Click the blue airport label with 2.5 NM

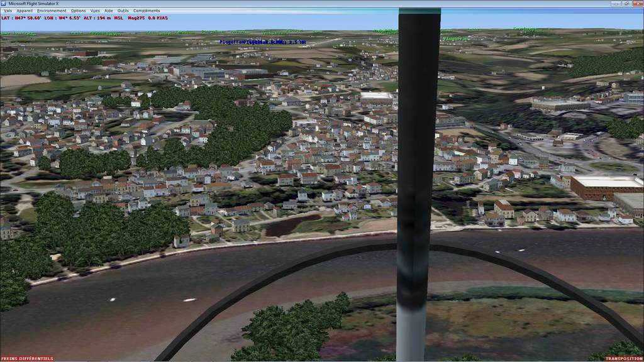coord(263,42)
